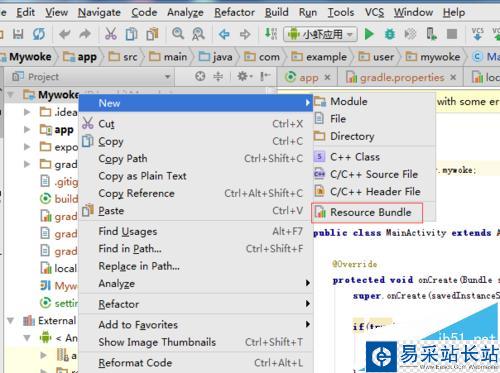Click the Stop square icon

tap(452, 34)
